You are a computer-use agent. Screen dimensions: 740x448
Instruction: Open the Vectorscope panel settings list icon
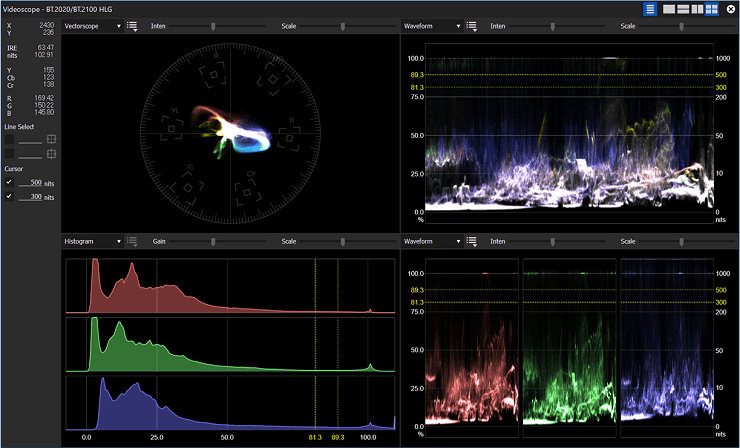coord(133,26)
